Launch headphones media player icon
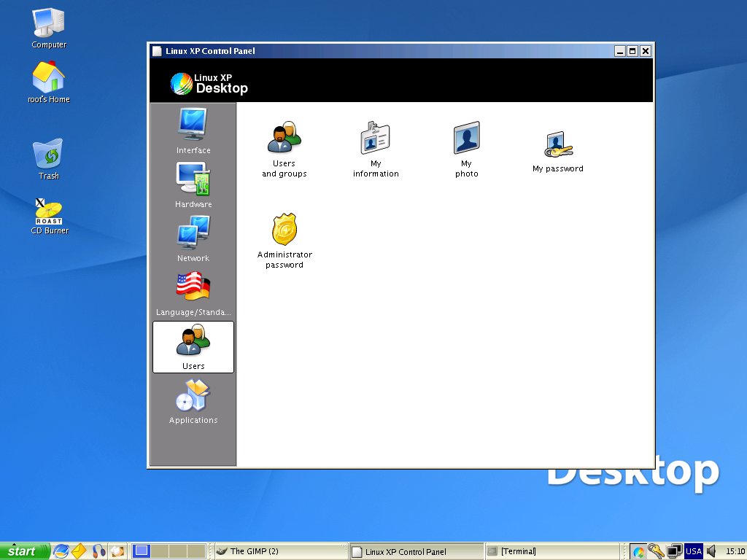Screen dimensions: 747x560 coord(98,551)
